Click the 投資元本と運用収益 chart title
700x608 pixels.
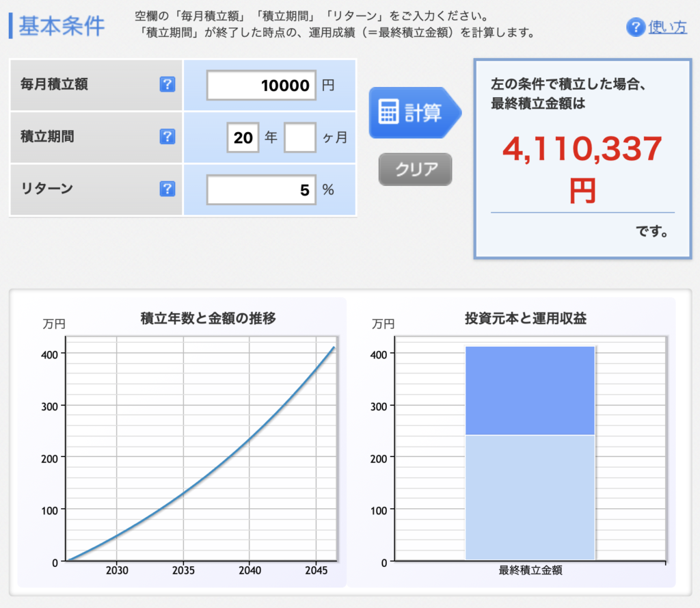(x=526, y=319)
